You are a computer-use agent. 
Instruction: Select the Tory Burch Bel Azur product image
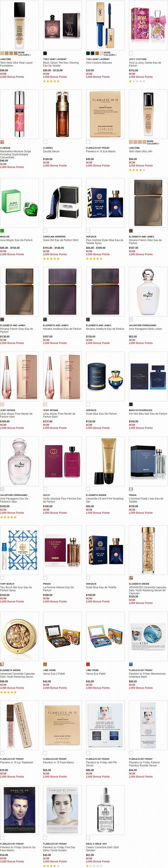[x=19, y=550]
